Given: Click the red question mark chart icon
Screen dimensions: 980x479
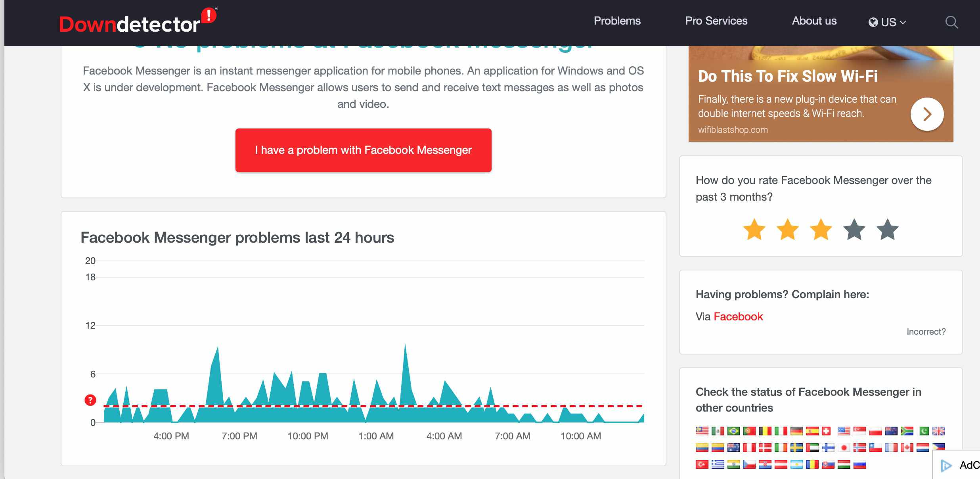Looking at the screenshot, I should click(x=89, y=401).
